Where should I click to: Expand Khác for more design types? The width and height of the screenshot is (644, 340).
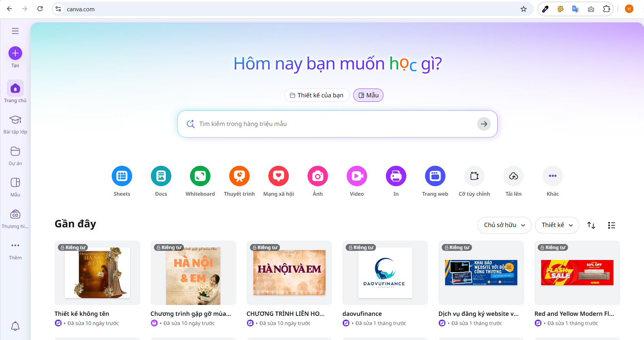(553, 176)
